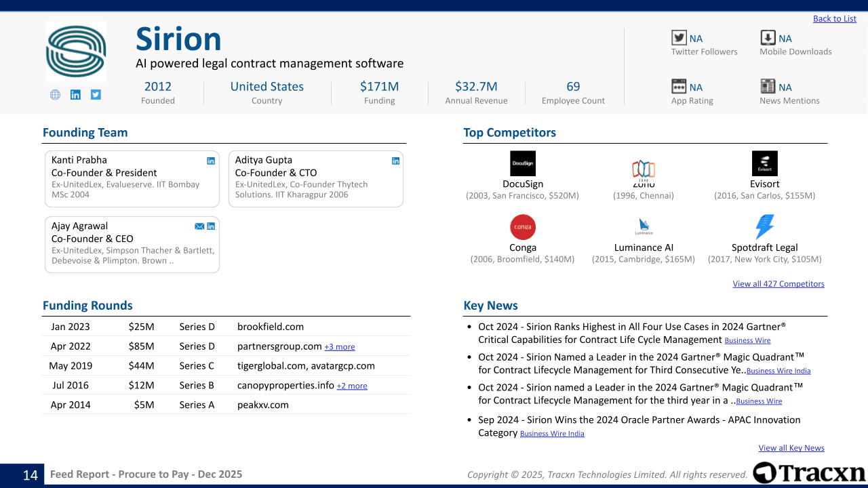
Task: Expand '+3 more' investors for Apr 2022
Action: 339,347
